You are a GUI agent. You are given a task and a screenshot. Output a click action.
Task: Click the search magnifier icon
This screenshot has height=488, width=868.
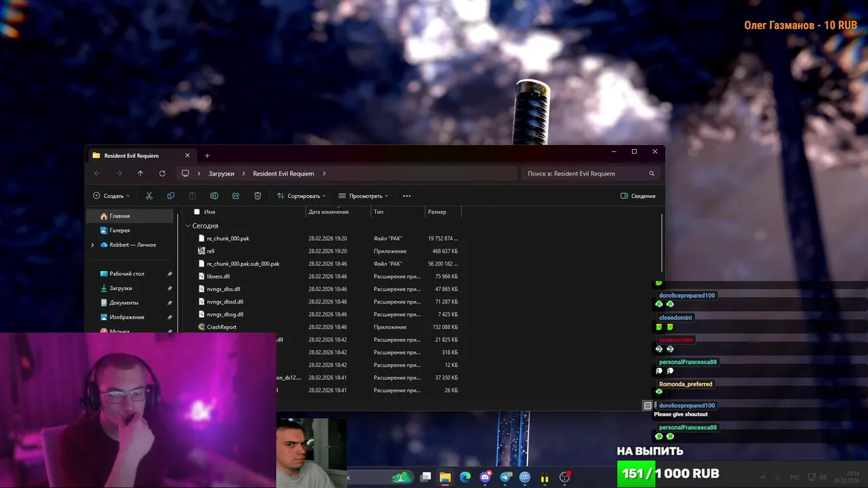pyautogui.click(x=652, y=174)
